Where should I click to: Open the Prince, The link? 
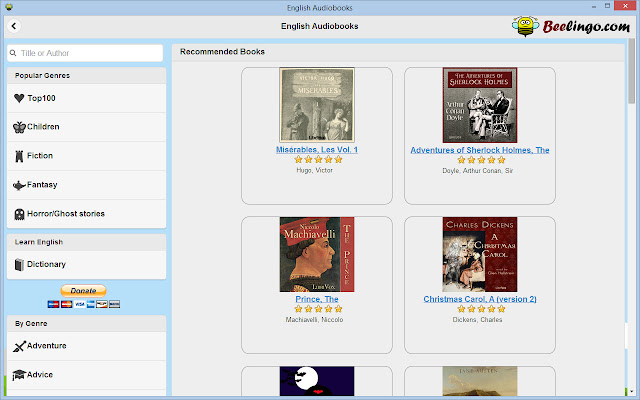click(x=317, y=299)
